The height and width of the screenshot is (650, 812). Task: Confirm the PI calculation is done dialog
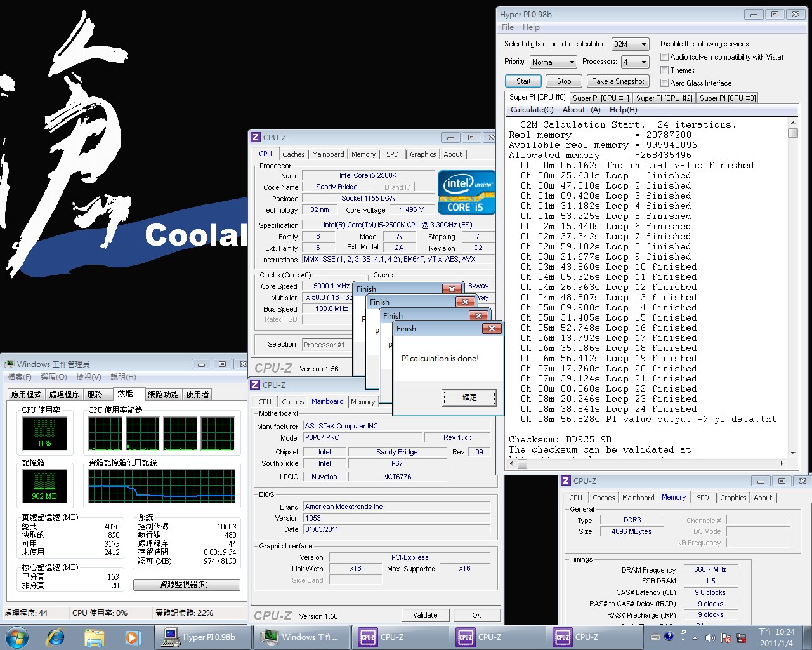coord(469,397)
